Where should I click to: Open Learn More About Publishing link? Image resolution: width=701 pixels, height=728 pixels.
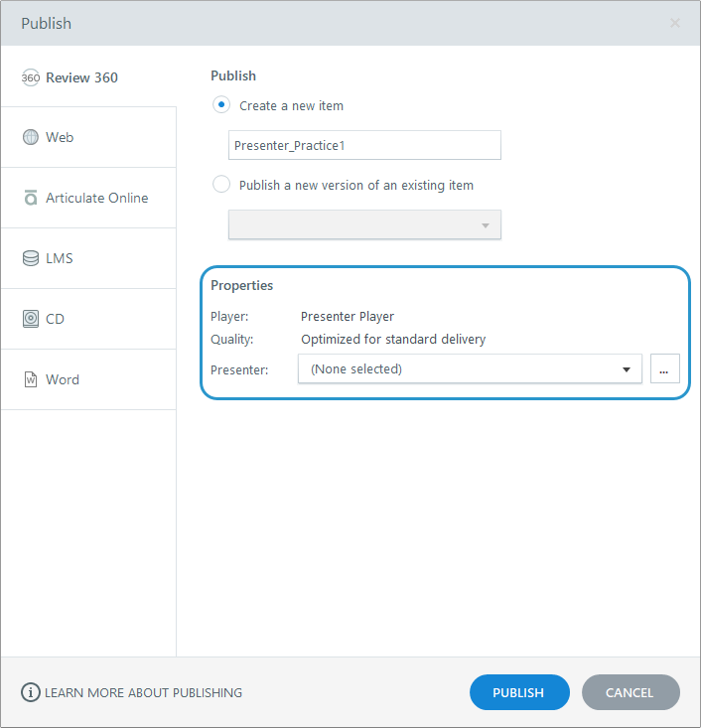coord(143,692)
